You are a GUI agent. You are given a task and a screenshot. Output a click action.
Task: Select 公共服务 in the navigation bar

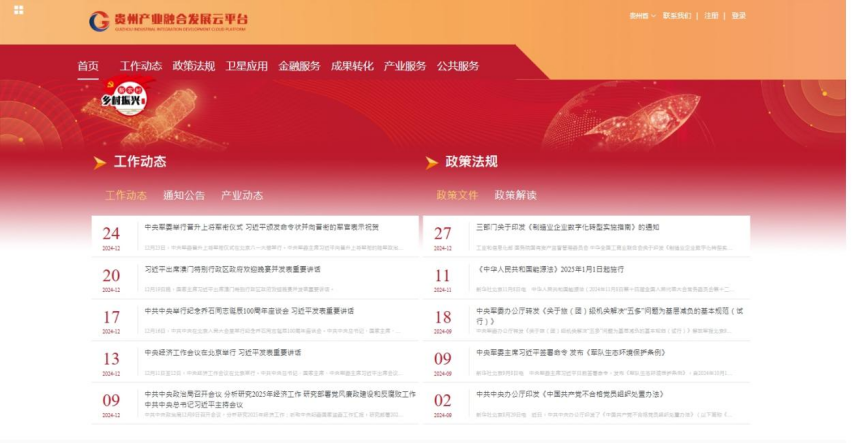coord(458,67)
